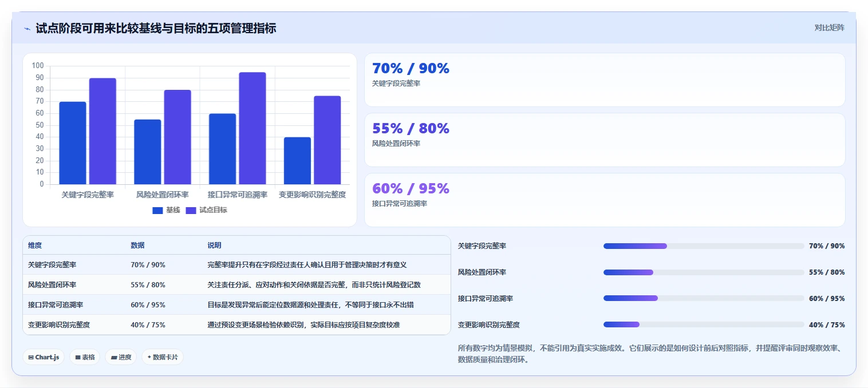
Task: Click the 风险处置闭环率 label beside its progress bar
Action: [482, 272]
